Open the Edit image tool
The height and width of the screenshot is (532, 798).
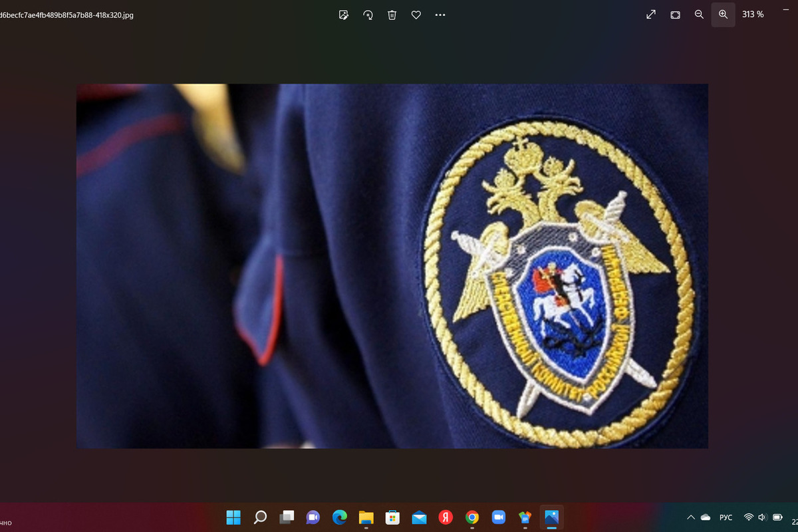tap(344, 15)
